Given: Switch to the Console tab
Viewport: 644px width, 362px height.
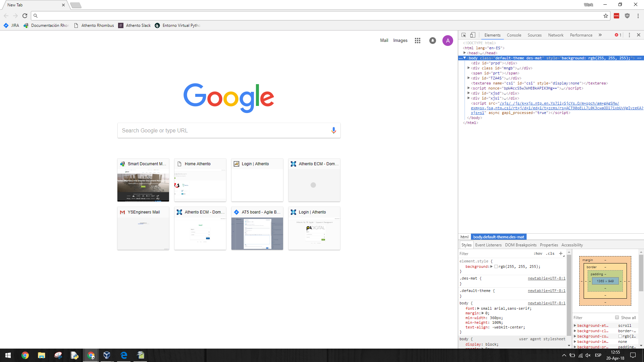Looking at the screenshot, I should 514,35.
